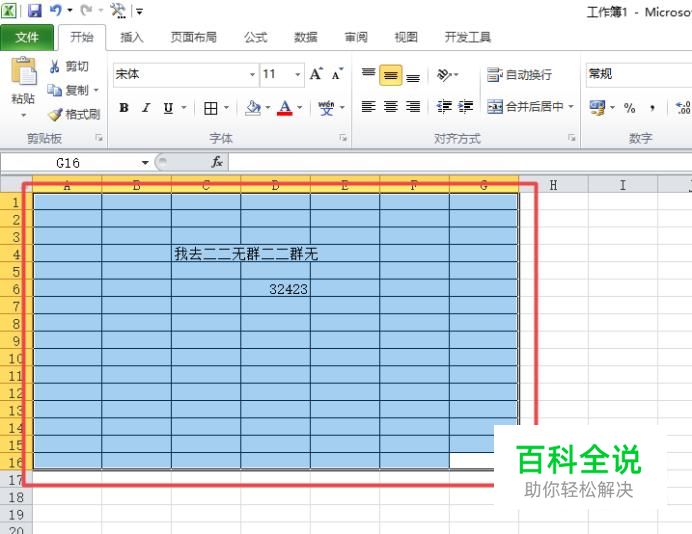
Task: Open the 字体 group dialog launcher
Action: click(342, 139)
